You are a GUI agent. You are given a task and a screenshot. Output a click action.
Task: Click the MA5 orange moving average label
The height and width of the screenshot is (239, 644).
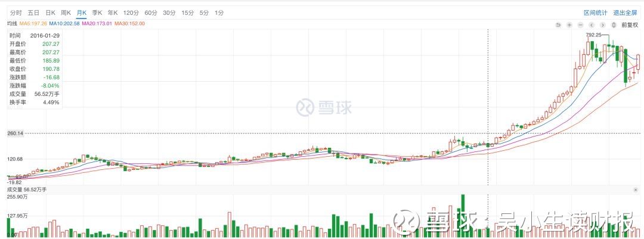click(33, 23)
